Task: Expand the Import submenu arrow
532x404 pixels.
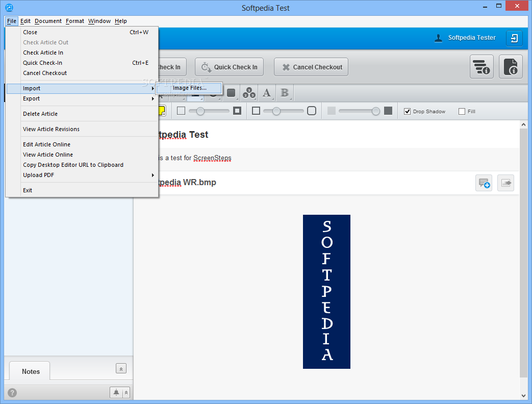Action: pyautogui.click(x=153, y=89)
